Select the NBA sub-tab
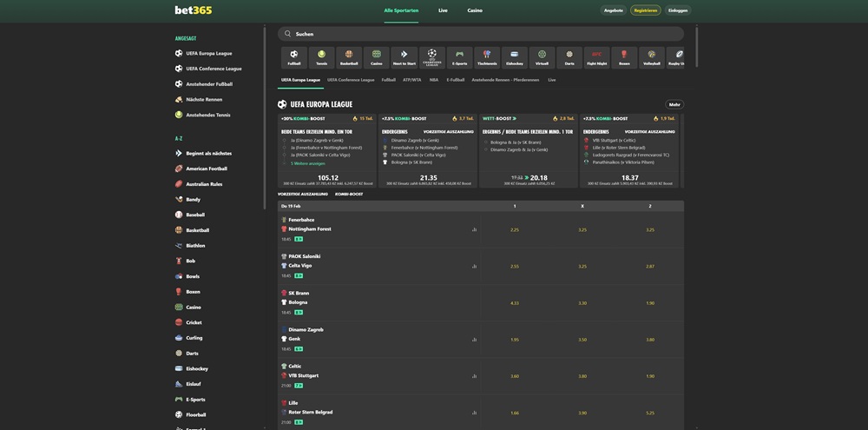 (x=434, y=80)
